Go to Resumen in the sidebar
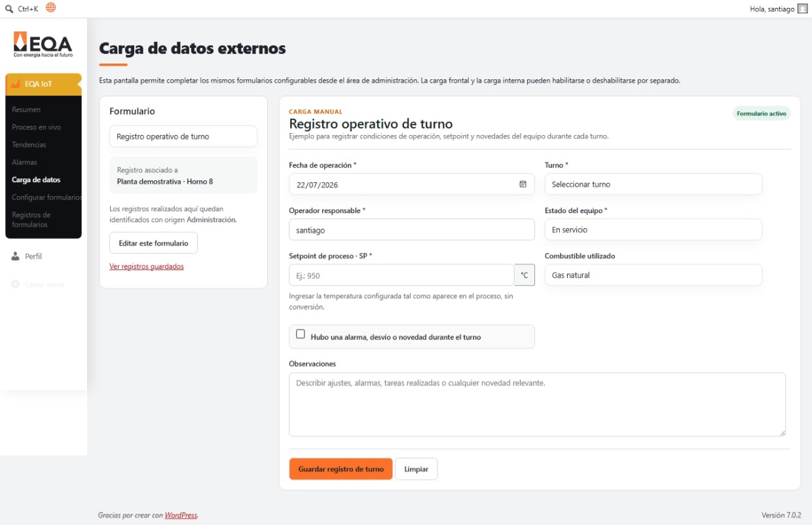812x525 pixels. (26, 109)
